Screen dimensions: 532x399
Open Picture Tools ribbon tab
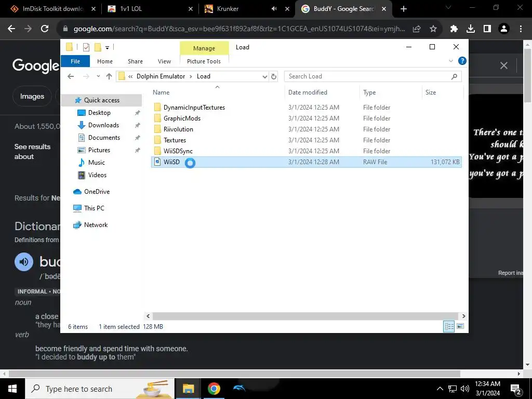pos(204,61)
